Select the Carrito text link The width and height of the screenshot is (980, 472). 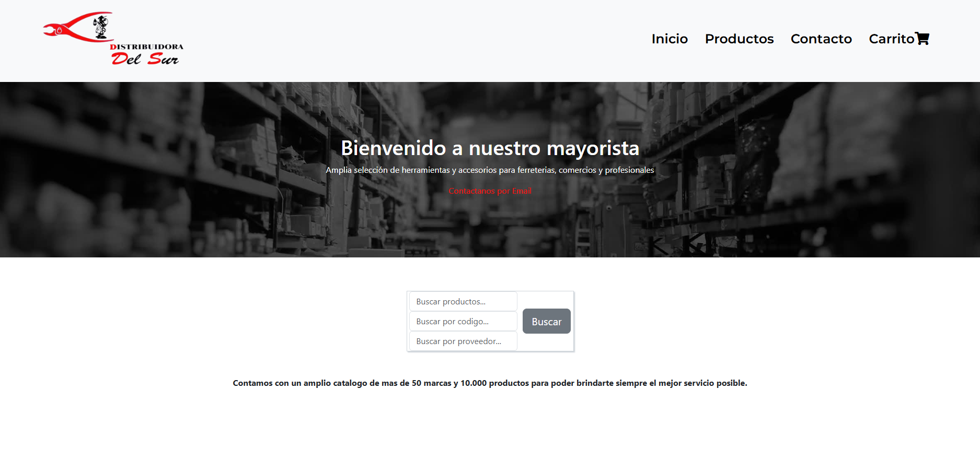coord(891,39)
